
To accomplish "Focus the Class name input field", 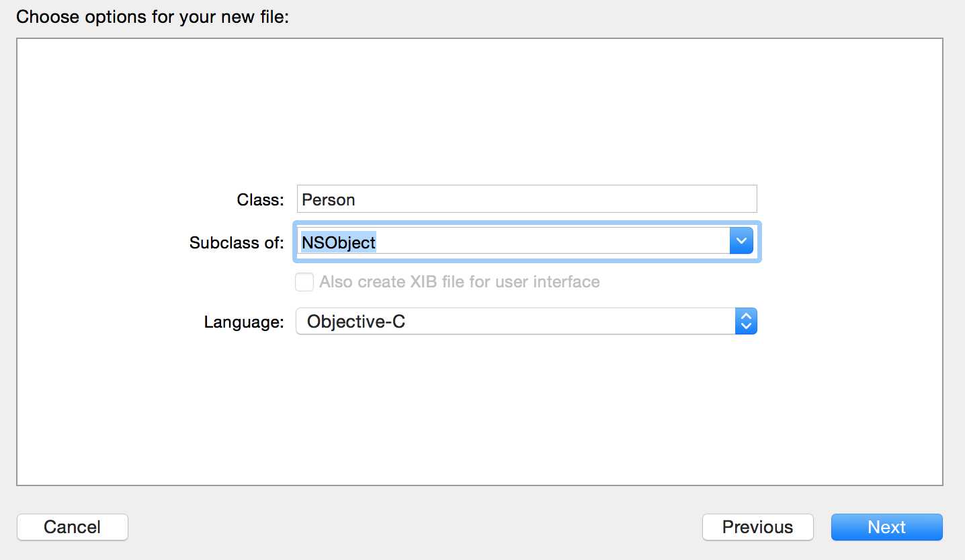I will [527, 199].
